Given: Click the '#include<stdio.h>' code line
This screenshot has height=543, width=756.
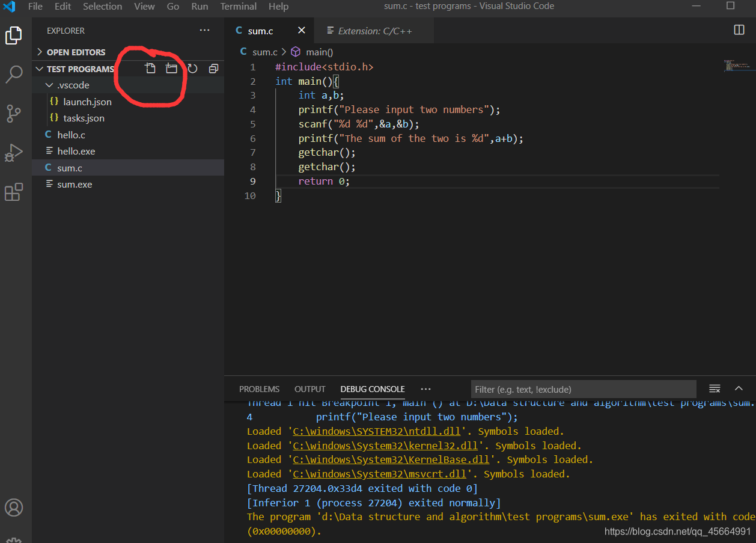Looking at the screenshot, I should (325, 67).
